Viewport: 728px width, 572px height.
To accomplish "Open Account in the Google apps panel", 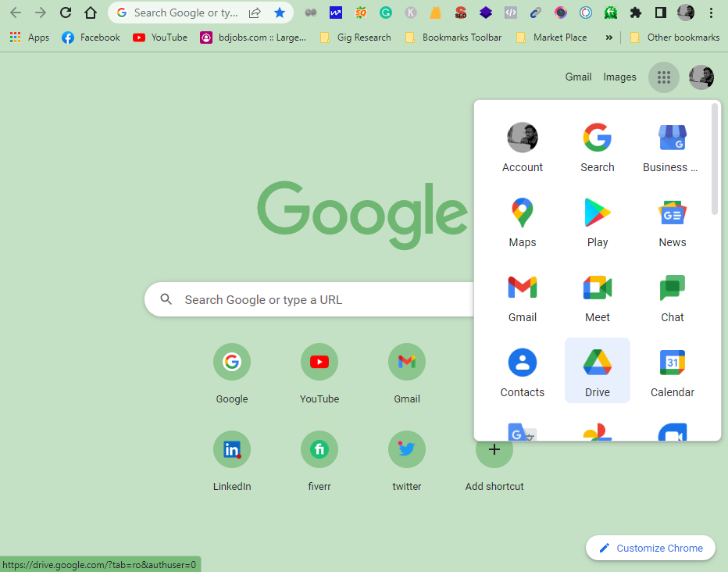I will (523, 147).
